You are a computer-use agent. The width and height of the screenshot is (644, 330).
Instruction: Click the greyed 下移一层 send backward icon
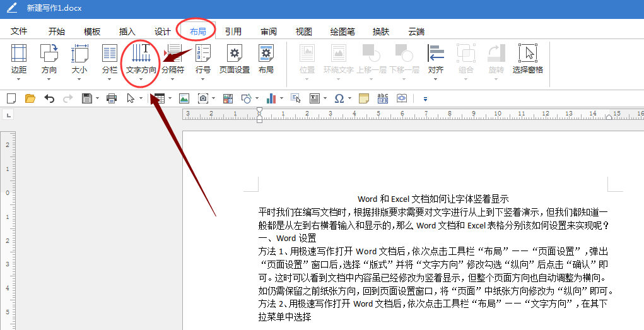[x=404, y=53]
